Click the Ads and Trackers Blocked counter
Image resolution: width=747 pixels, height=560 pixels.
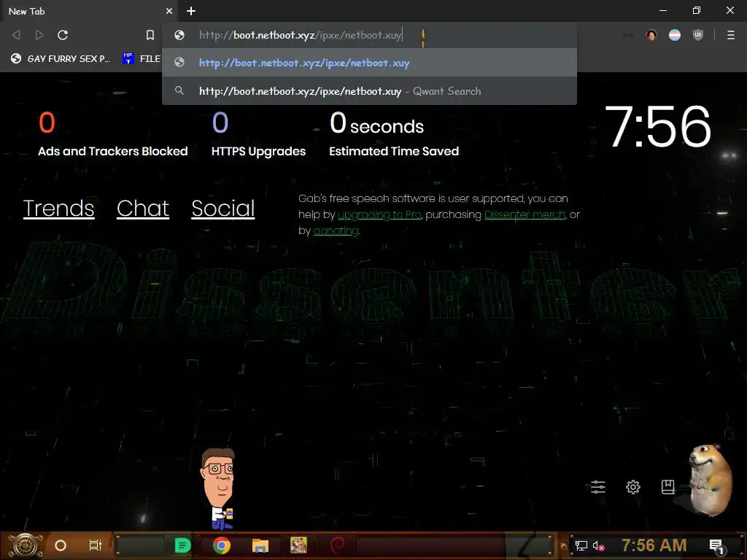tap(113, 134)
